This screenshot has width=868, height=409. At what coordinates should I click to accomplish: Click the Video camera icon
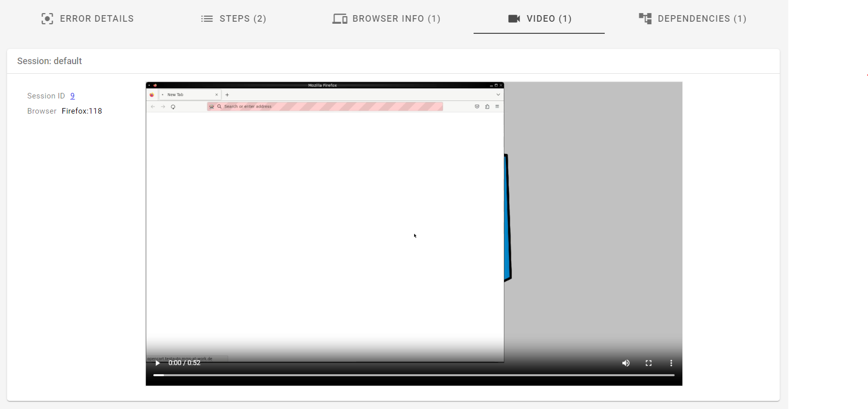point(514,19)
